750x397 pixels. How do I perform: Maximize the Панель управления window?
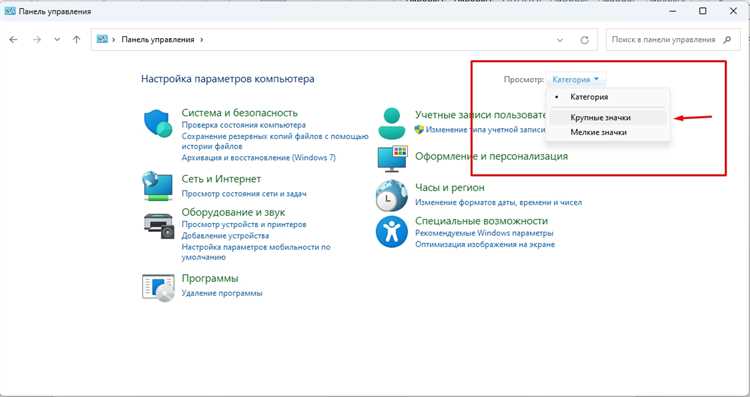703,11
